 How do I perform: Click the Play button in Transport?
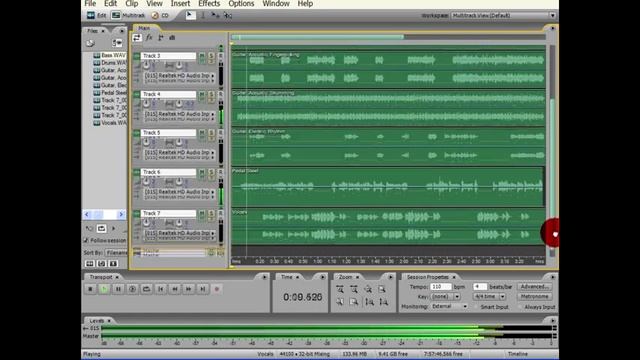pyautogui.click(x=104, y=289)
